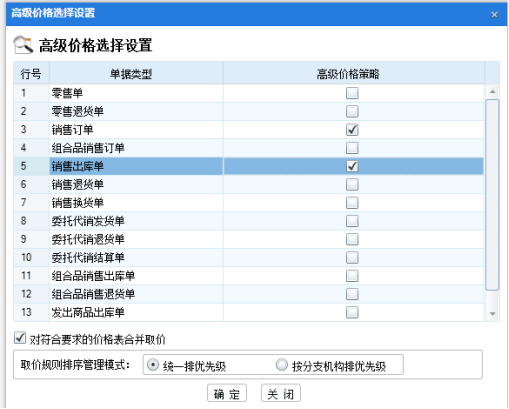This screenshot has height=409, width=509.
Task: Click the scrollbar up arrow
Action: pyautogui.click(x=492, y=91)
